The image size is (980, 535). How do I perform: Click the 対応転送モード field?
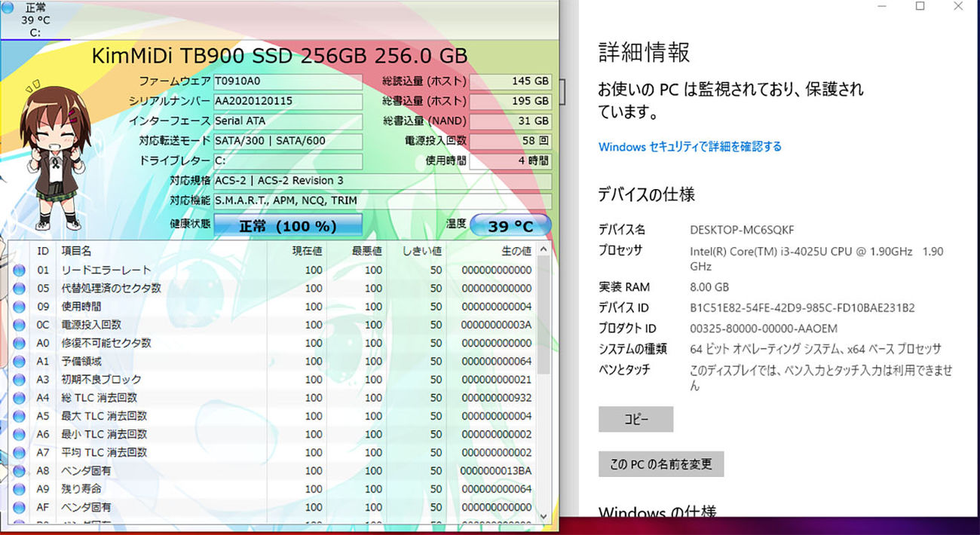pos(288,141)
